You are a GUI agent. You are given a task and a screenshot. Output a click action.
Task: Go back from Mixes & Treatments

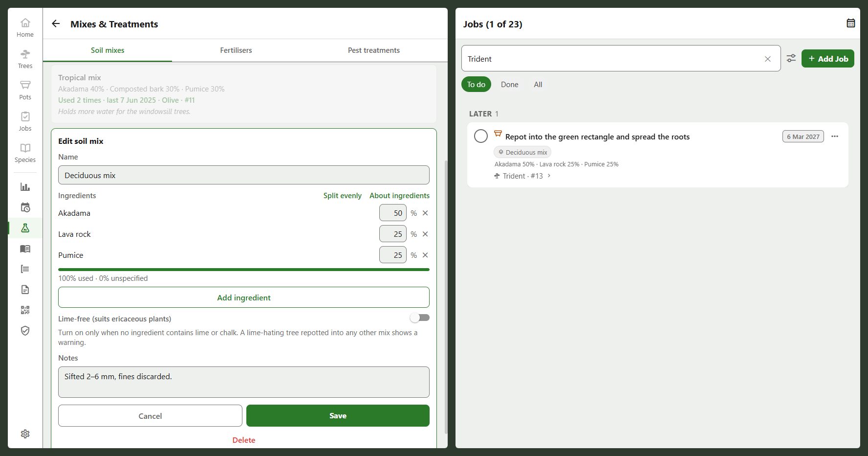tap(56, 23)
